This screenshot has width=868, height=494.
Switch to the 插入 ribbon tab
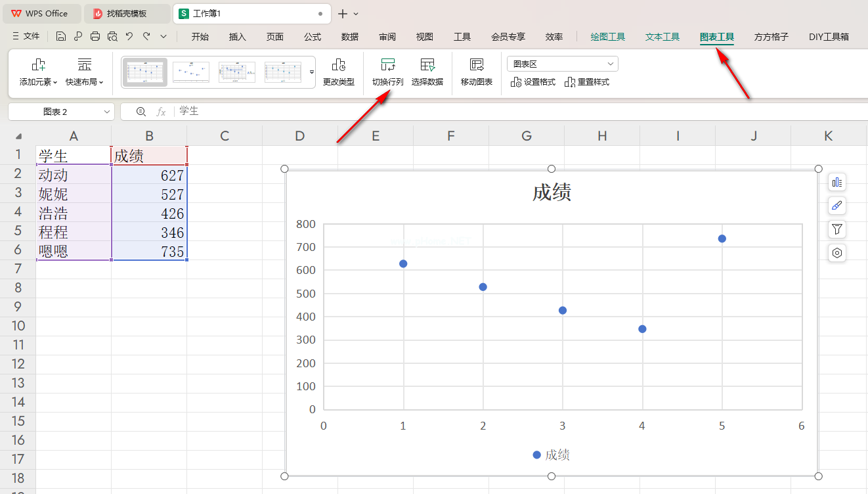click(238, 37)
